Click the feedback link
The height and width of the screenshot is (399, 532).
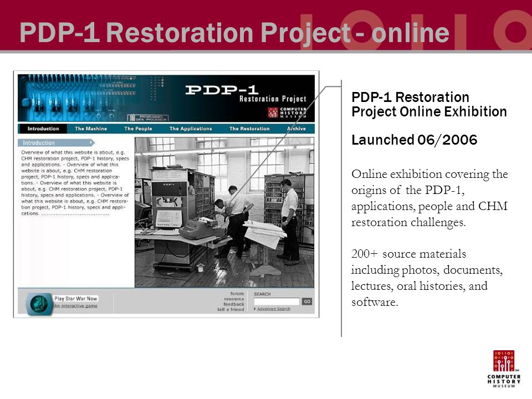click(x=234, y=304)
